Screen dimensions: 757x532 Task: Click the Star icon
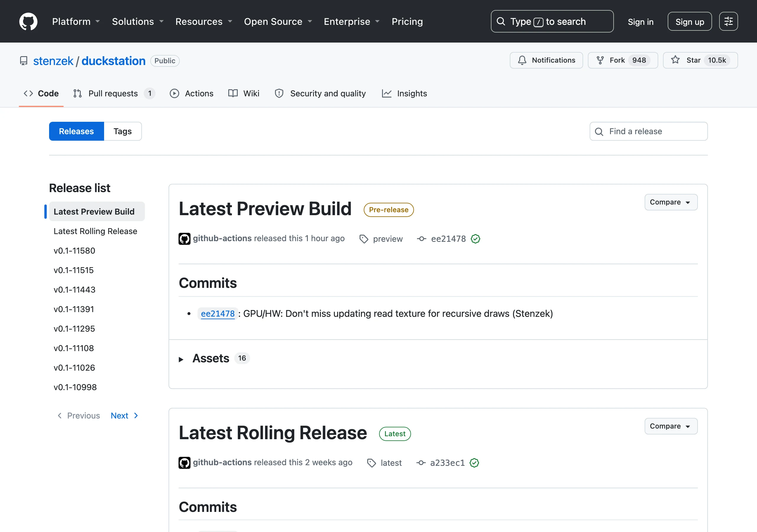pyautogui.click(x=676, y=60)
